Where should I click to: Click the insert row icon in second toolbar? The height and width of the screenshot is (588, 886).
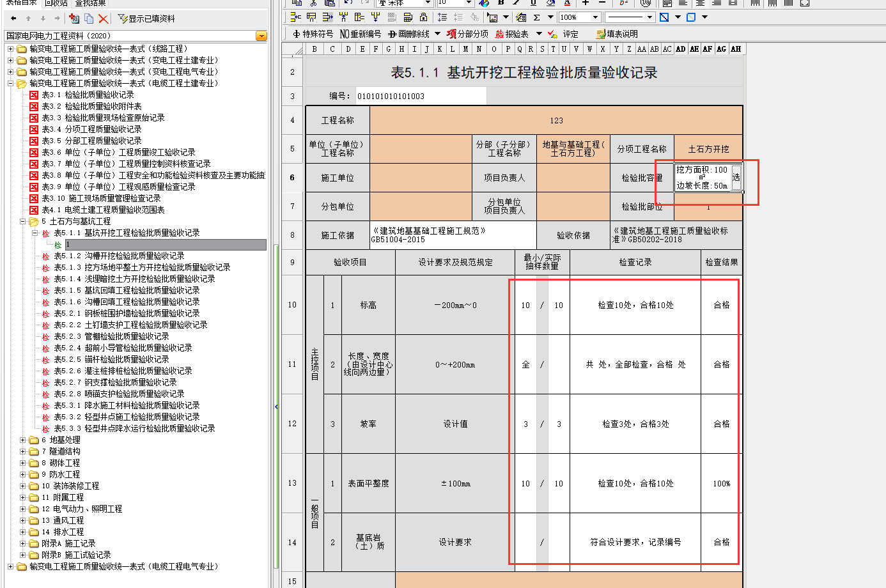(295, 17)
